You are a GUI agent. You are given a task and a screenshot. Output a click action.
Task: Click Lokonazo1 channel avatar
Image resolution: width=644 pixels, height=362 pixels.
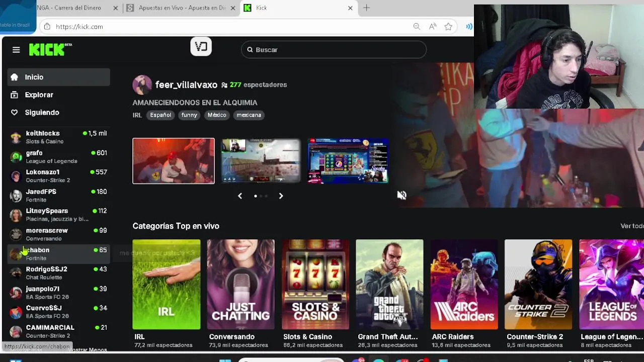pos(16,176)
